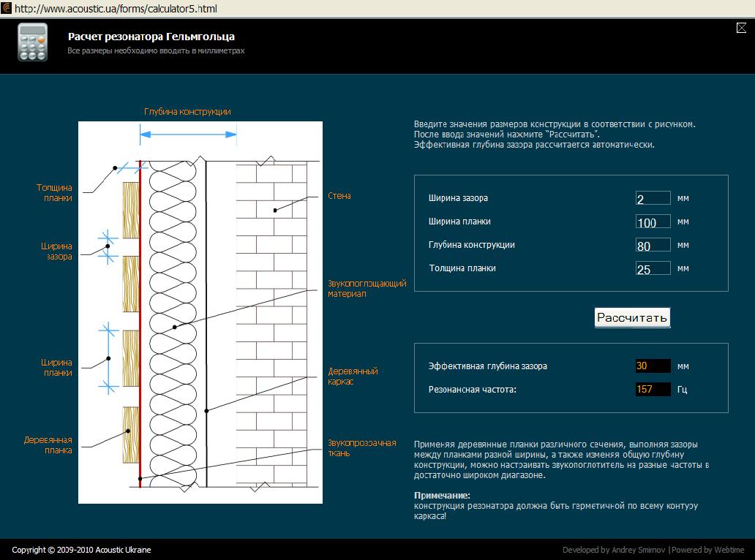
Task: Click the blue depth arrow above the diagram
Action: click(188, 135)
